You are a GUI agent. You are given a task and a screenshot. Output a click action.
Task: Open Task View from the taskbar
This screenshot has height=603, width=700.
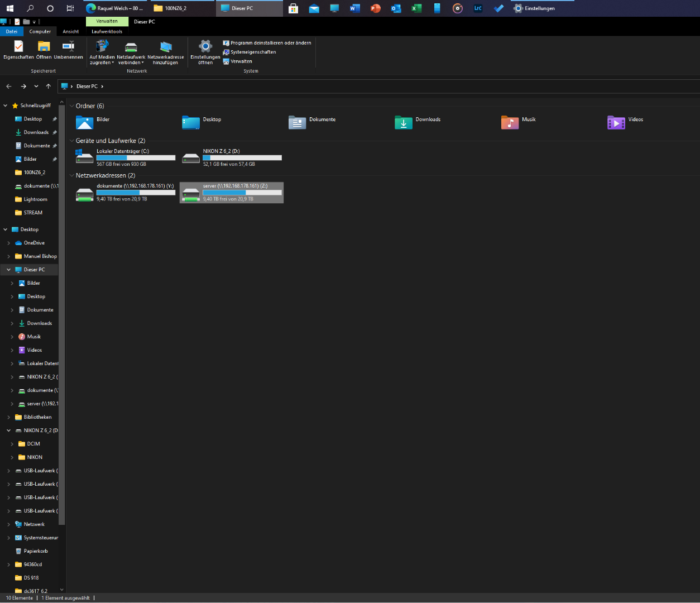70,8
